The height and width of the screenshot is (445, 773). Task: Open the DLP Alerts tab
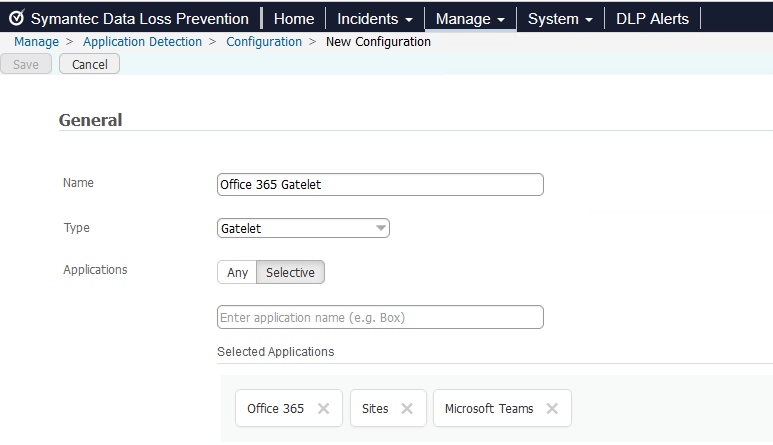coord(652,19)
